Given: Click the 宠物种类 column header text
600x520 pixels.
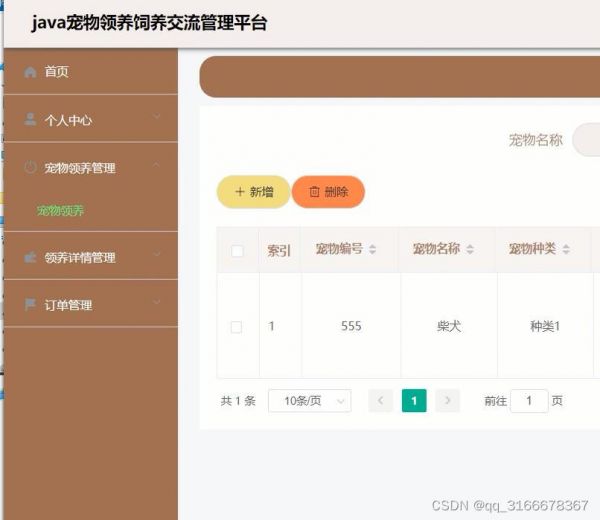Looking at the screenshot, I should point(532,249).
